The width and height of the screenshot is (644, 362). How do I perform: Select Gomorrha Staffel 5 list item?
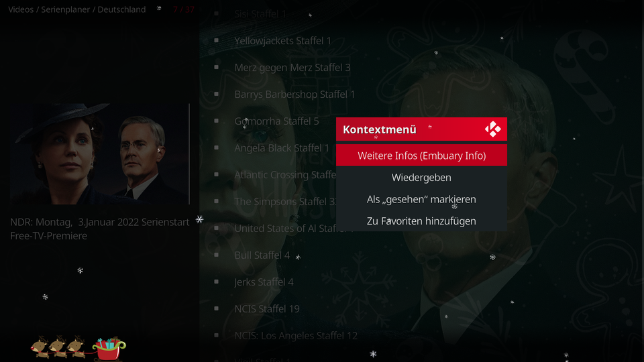click(x=276, y=121)
